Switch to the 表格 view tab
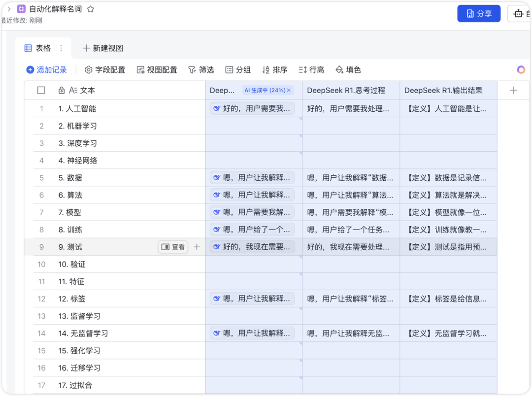 pyautogui.click(x=37, y=48)
